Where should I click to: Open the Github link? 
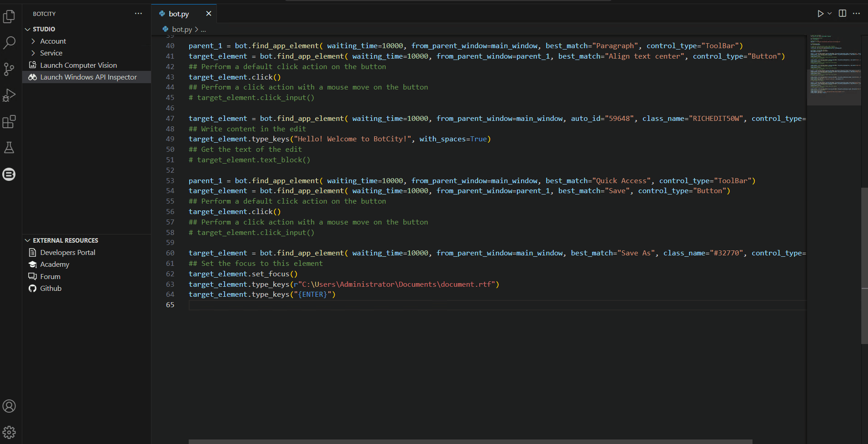(86, 289)
